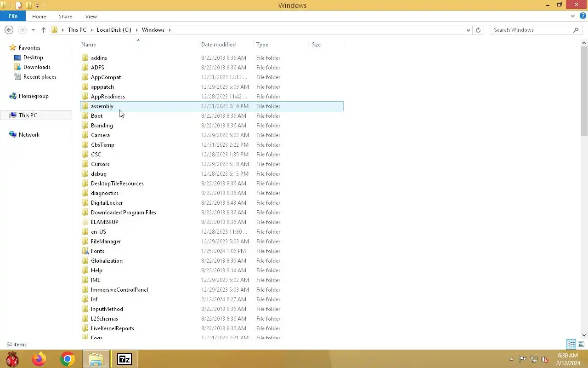Switch to the View ribbon tab
The width and height of the screenshot is (588, 368).
[x=91, y=17]
